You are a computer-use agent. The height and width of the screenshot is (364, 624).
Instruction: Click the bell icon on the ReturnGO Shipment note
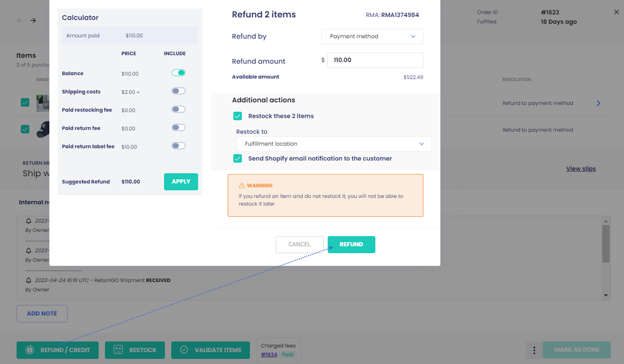pos(28,280)
